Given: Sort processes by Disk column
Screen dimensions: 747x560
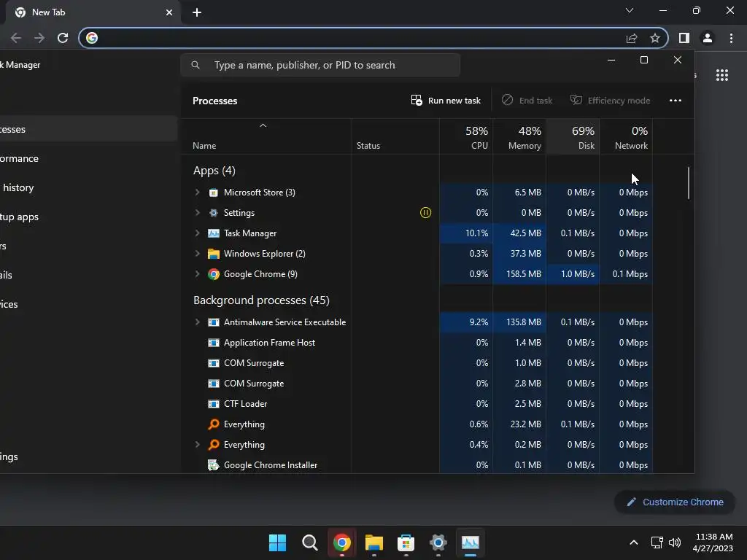Looking at the screenshot, I should 573,137.
